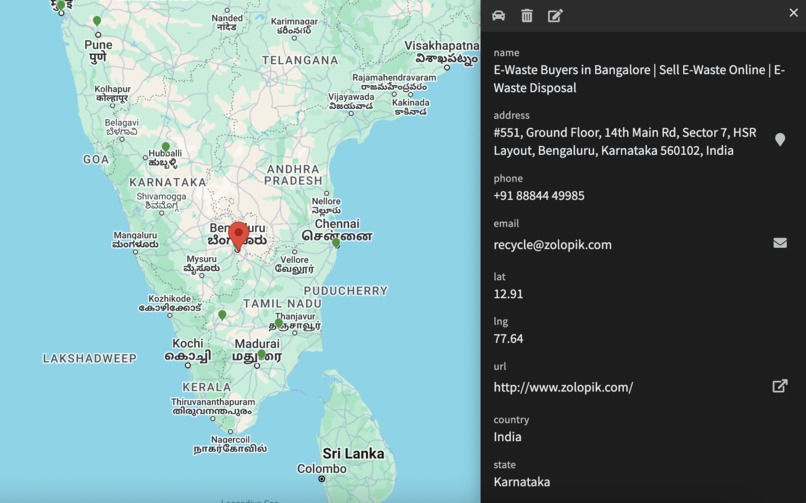This screenshot has width=806, height=503.
Task: Click the PUDUCHERRY map label
Action: click(x=345, y=291)
